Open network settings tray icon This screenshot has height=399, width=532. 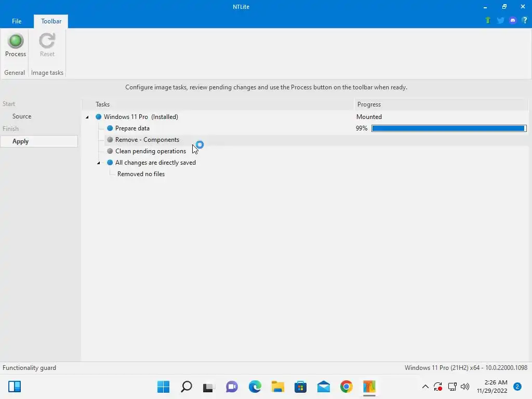(453, 387)
